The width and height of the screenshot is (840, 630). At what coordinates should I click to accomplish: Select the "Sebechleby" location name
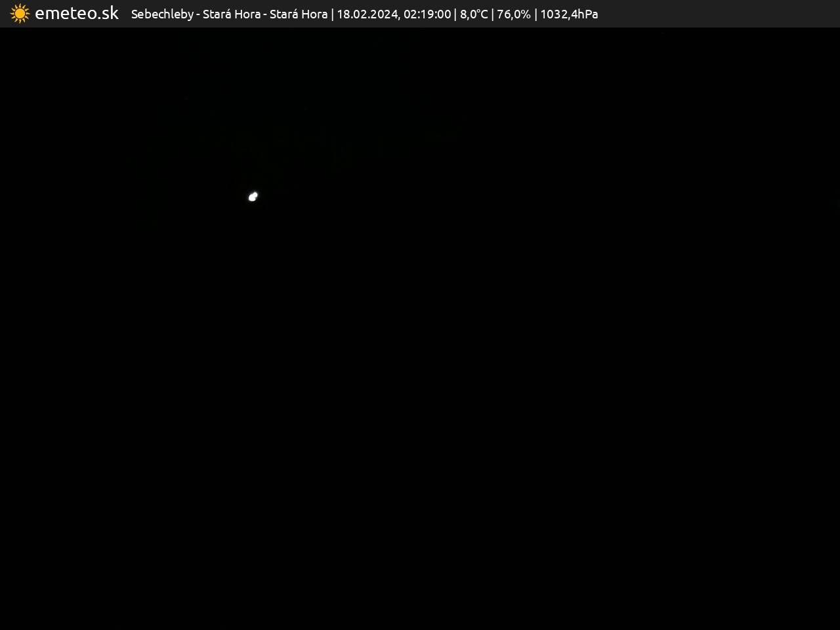[x=162, y=14]
